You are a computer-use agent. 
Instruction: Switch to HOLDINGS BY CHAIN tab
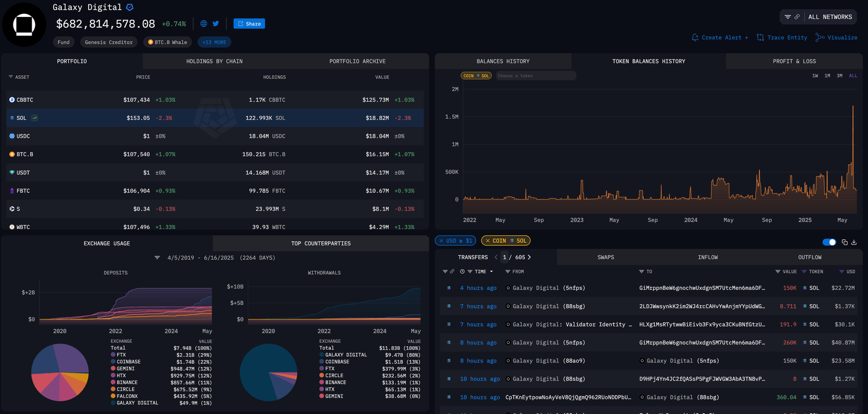(214, 61)
